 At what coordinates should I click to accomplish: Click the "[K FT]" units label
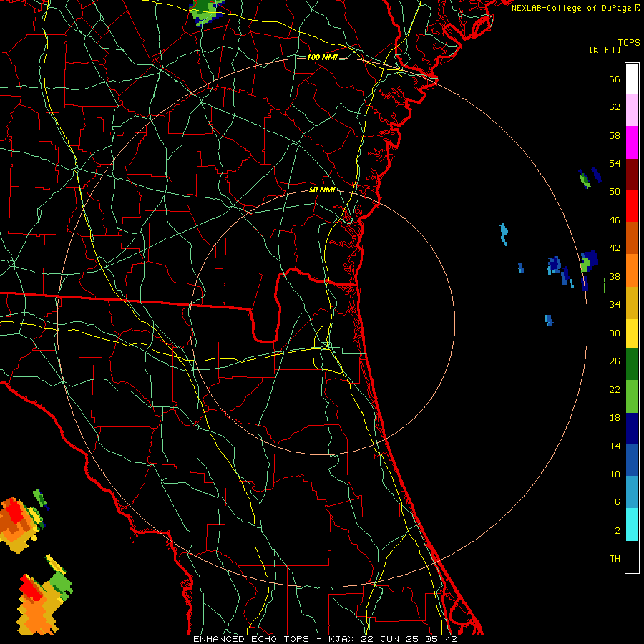pyautogui.click(x=605, y=49)
